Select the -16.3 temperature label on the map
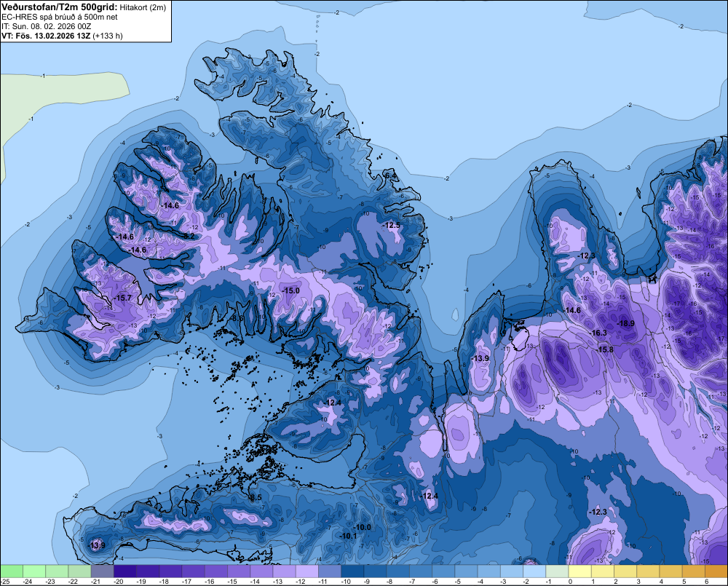 (x=598, y=333)
